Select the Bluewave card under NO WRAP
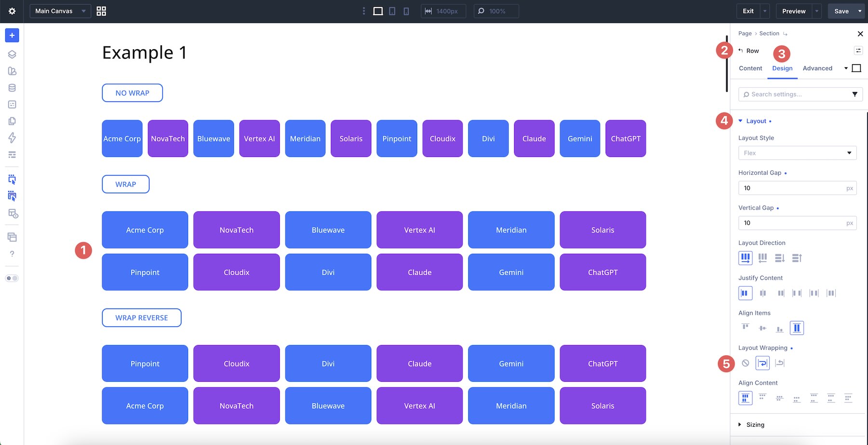The height and width of the screenshot is (445, 868). pyautogui.click(x=214, y=139)
